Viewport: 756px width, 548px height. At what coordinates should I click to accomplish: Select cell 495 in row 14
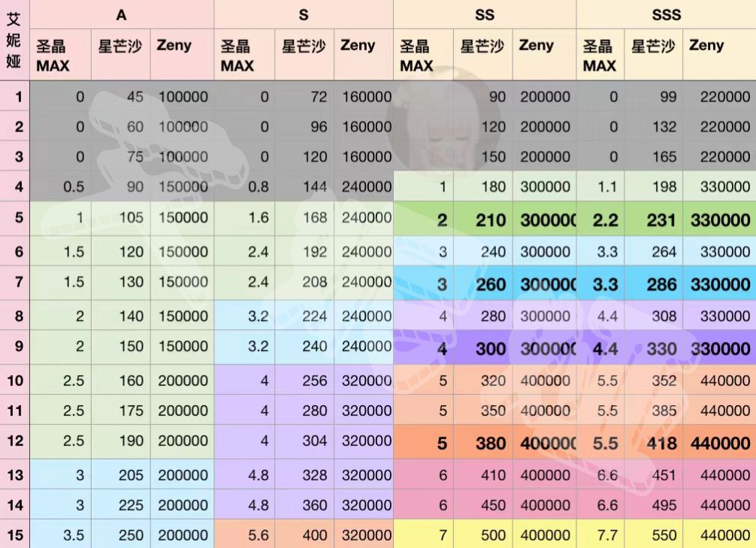point(653,505)
